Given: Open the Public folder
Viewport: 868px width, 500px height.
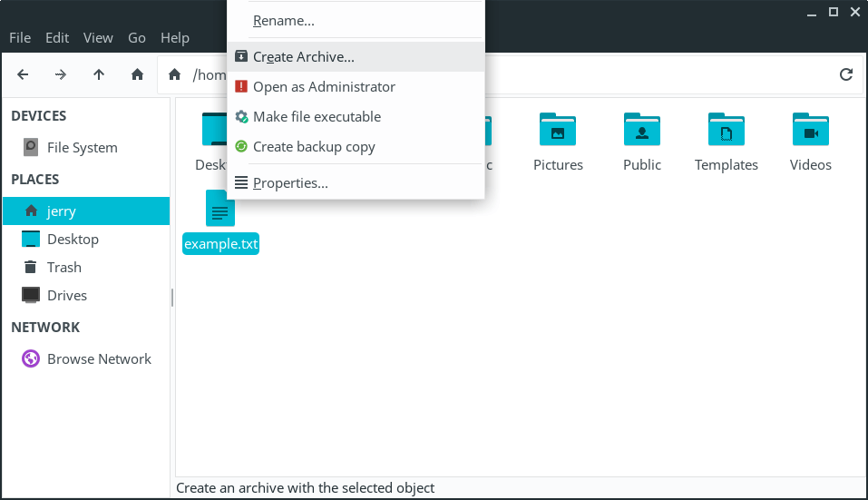Looking at the screenshot, I should (642, 142).
